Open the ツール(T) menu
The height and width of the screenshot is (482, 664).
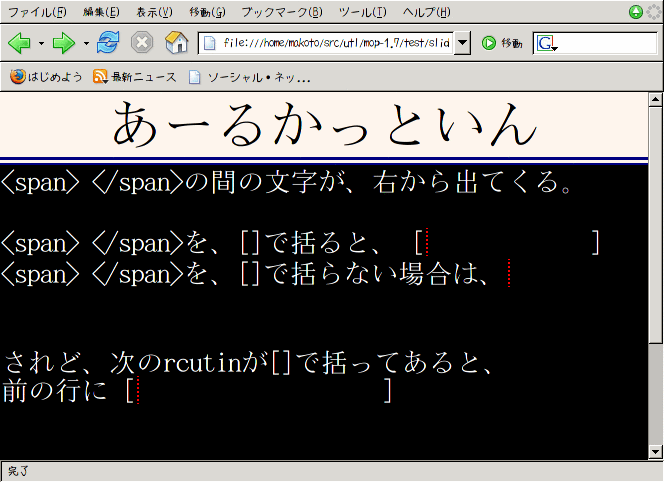click(362, 12)
